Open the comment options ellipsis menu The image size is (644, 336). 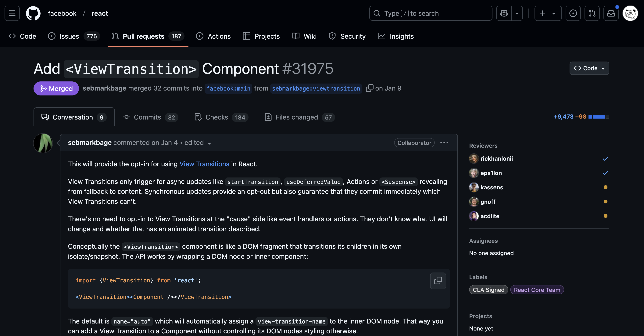pos(444,142)
